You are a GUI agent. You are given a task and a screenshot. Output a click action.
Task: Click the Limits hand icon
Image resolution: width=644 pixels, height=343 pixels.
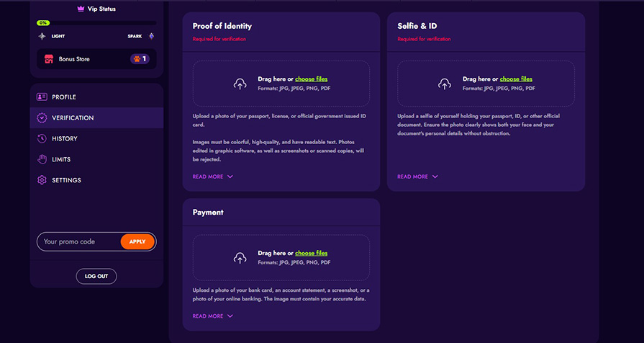point(42,159)
